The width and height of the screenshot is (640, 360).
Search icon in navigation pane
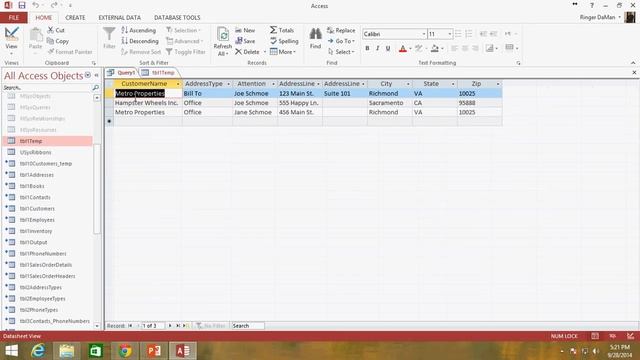(96, 87)
